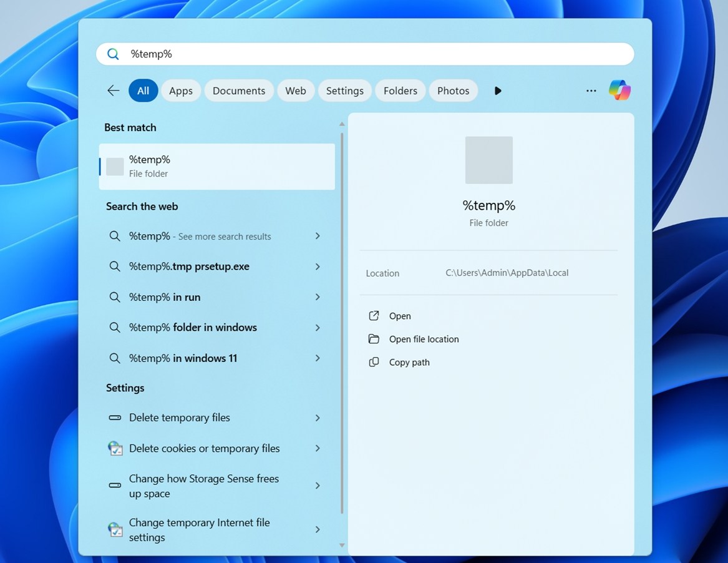Expand the '%temp% in run' web result chevron

pyautogui.click(x=318, y=297)
